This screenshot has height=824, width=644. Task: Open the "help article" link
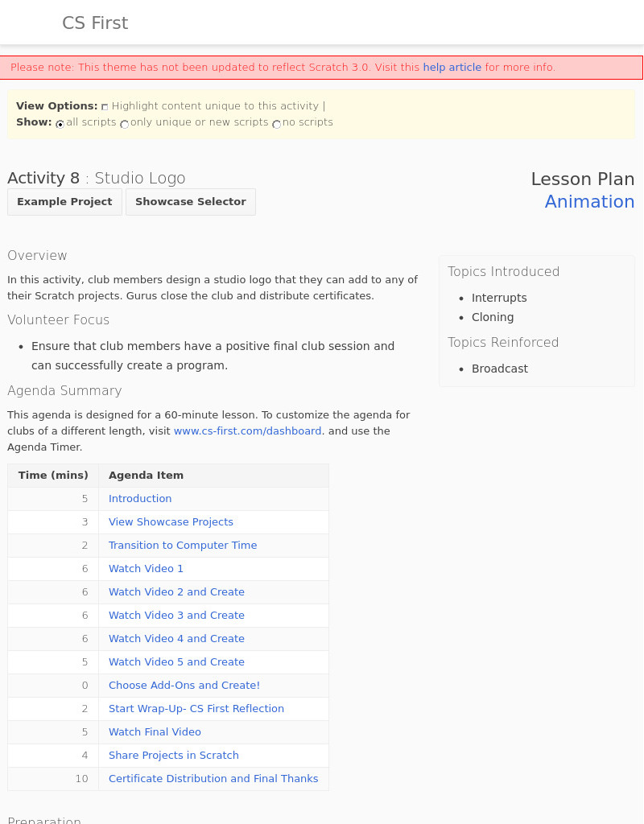(x=452, y=67)
